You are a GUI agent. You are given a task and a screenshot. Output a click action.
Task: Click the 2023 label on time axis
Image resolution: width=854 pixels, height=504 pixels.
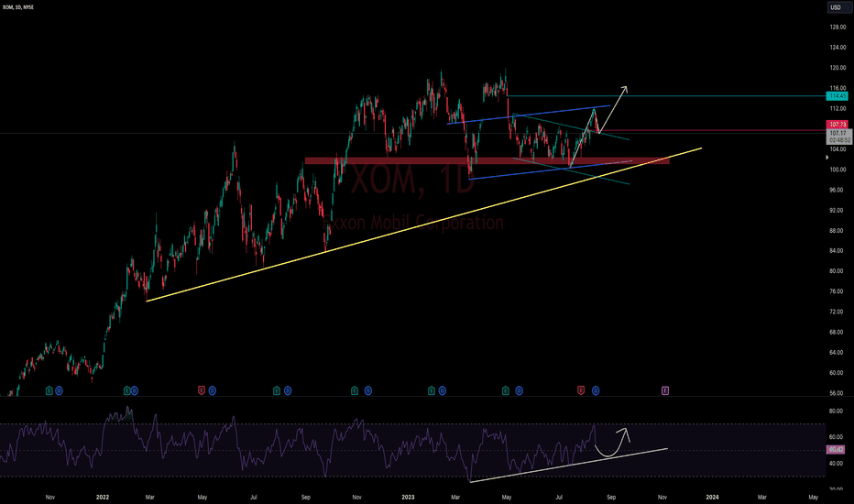click(408, 497)
